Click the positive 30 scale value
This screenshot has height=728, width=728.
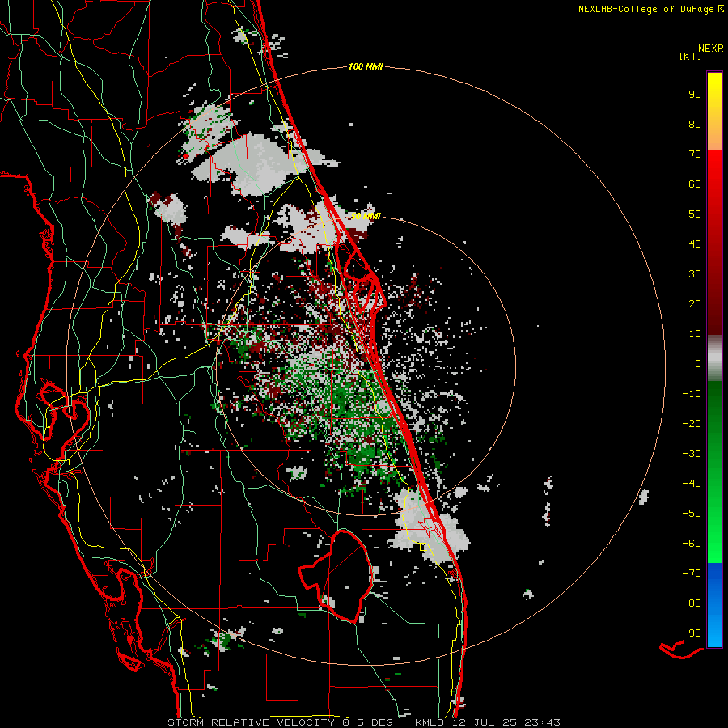(695, 274)
